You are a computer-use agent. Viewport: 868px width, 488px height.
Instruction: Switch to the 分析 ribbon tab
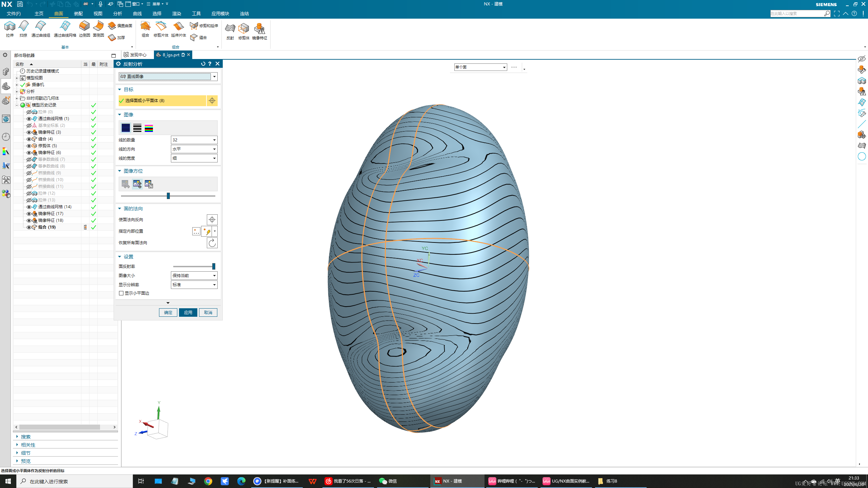click(x=118, y=14)
